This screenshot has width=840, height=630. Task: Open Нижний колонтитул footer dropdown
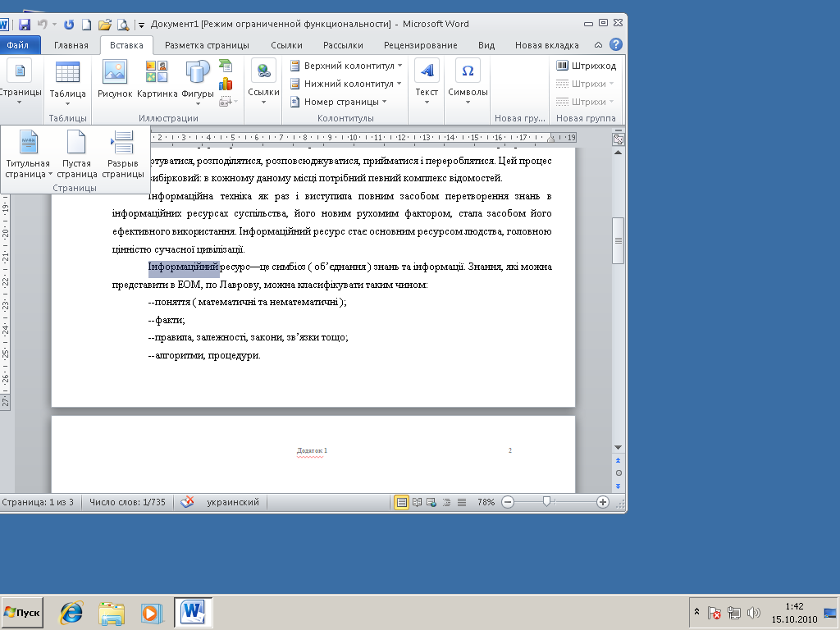345,84
